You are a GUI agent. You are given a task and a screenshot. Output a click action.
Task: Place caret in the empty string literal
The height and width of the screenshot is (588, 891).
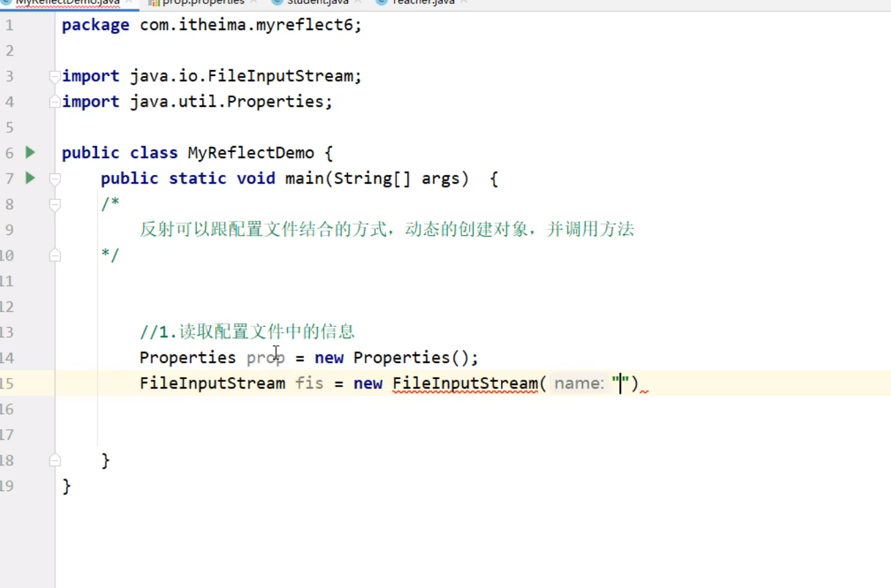tap(621, 383)
